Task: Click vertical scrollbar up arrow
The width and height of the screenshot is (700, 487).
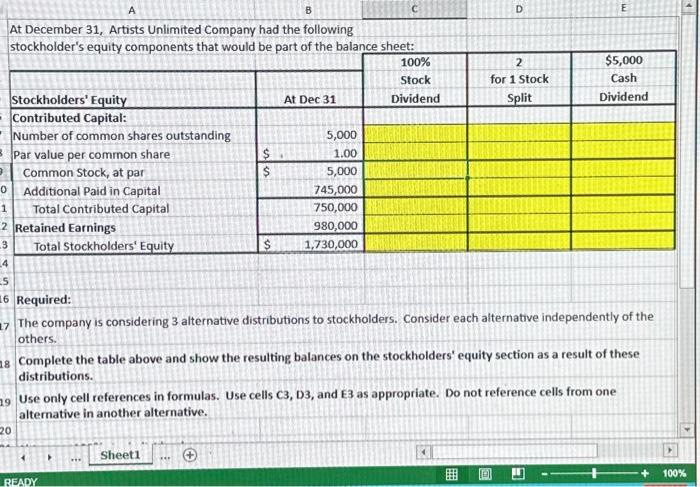Action: pos(688,5)
